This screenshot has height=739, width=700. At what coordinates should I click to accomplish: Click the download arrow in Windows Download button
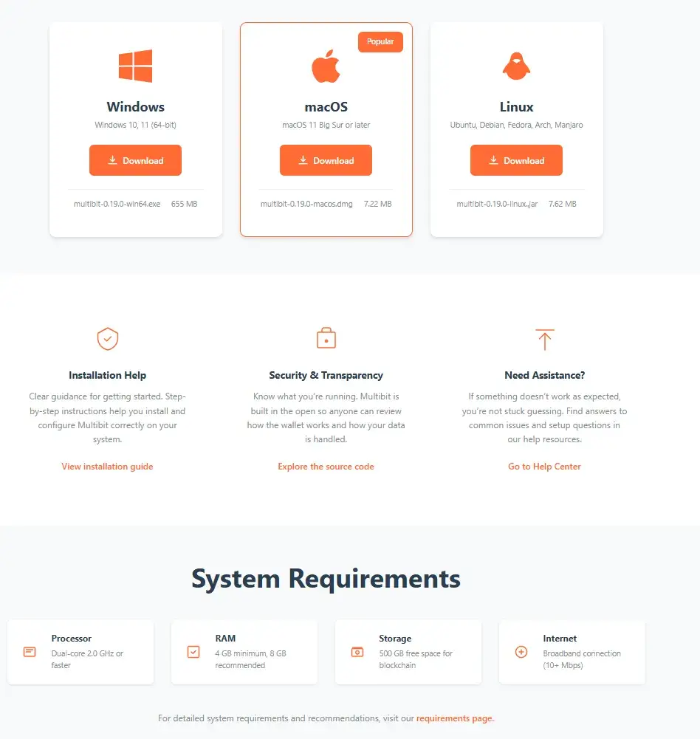point(112,160)
